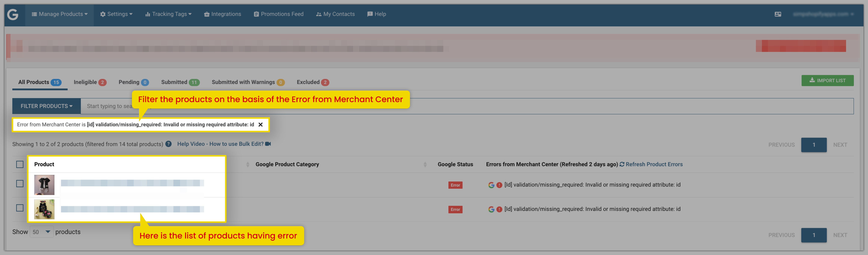
Task: Go to Integrations page
Action: (222, 14)
